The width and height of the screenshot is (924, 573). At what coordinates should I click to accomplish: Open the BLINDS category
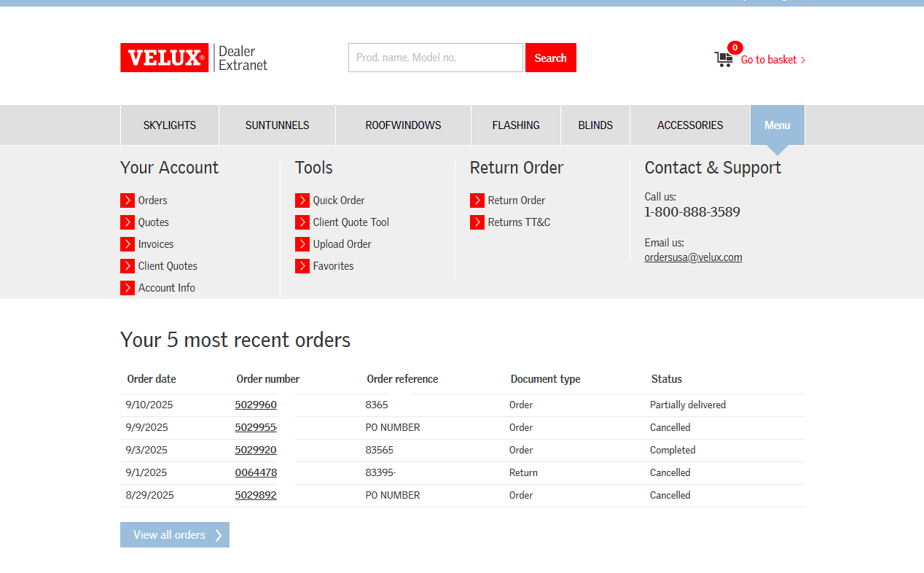coord(595,125)
